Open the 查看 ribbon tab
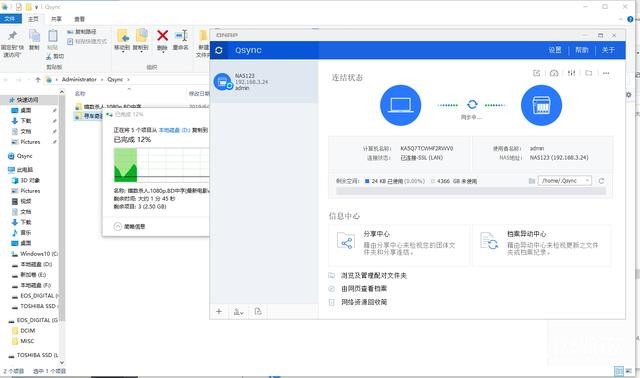640x378 pixels. click(x=79, y=19)
